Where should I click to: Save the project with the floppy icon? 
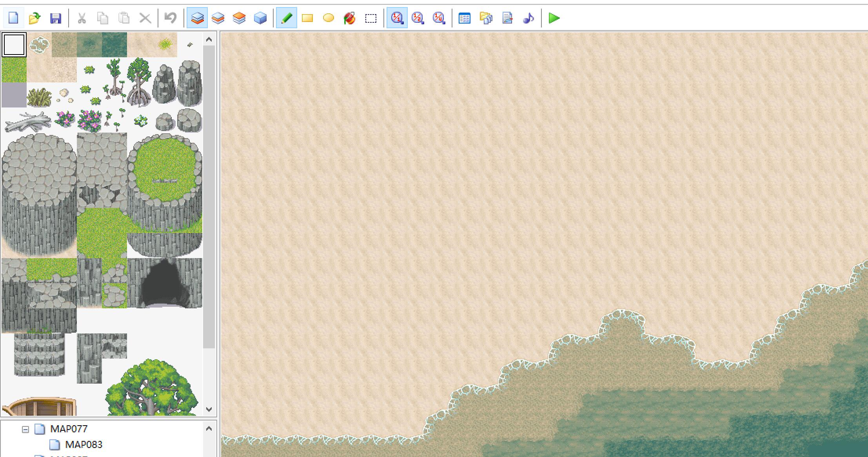click(56, 18)
